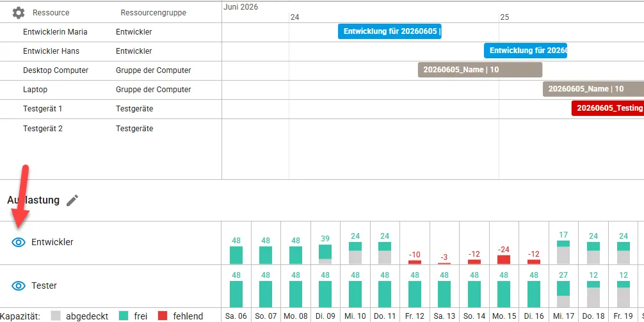Click the Tester label in Auslastung
The image size is (644, 322).
(44, 286)
